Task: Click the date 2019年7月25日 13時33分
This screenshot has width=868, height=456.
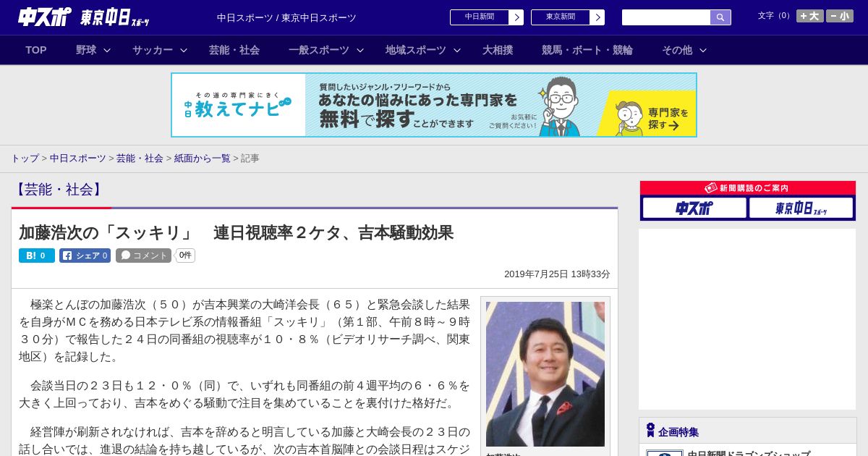Action: click(x=557, y=274)
